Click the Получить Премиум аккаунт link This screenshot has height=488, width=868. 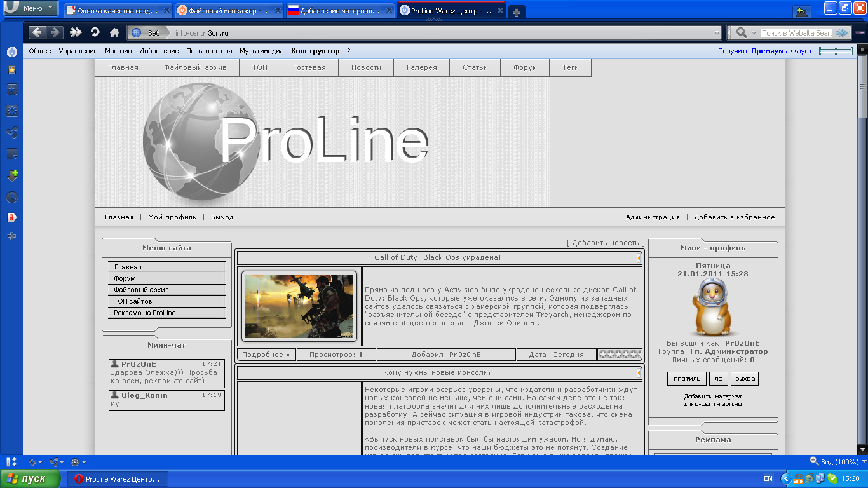point(765,51)
